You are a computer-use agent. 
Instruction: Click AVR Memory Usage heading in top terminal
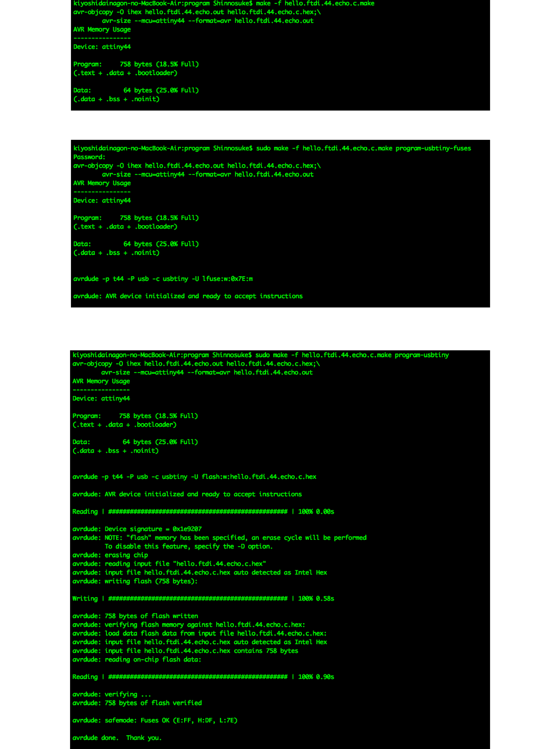click(102, 29)
